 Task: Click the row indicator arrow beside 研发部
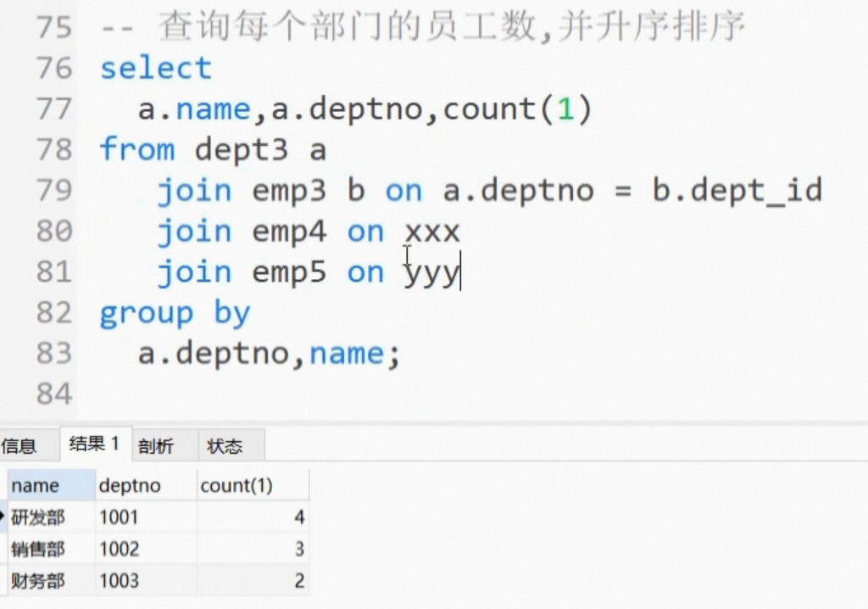click(x=3, y=517)
